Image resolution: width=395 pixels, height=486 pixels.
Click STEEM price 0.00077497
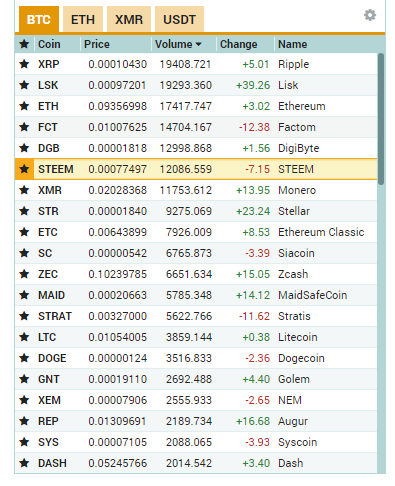point(117,169)
